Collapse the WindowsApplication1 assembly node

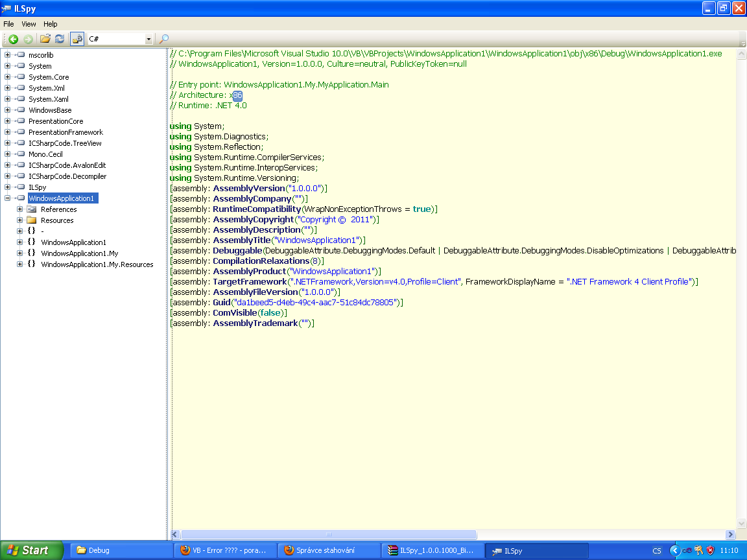[x=8, y=198]
